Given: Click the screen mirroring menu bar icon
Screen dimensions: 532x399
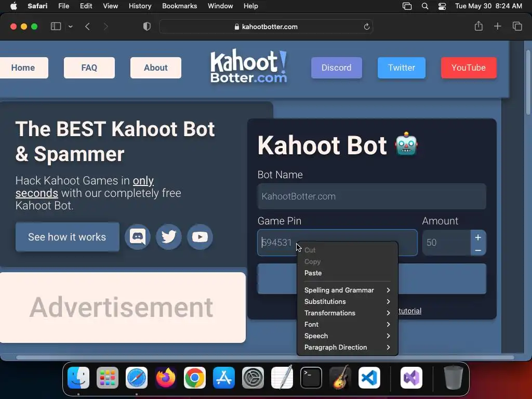Looking at the screenshot, I should 407,6.
